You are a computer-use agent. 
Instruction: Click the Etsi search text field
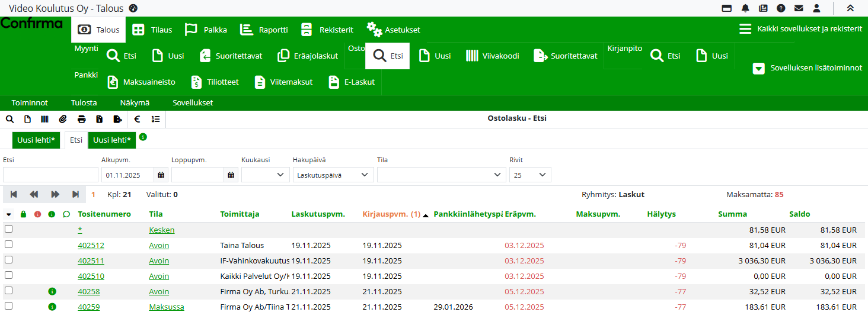click(x=50, y=175)
